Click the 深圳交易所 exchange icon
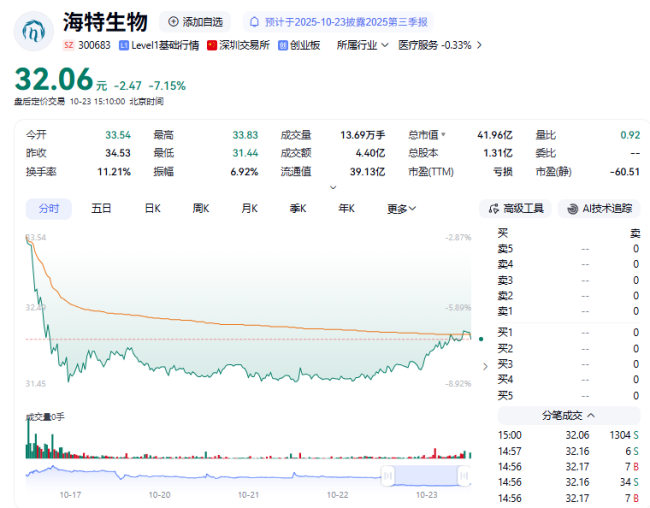Image resolution: width=650 pixels, height=508 pixels. pyautogui.click(x=212, y=45)
